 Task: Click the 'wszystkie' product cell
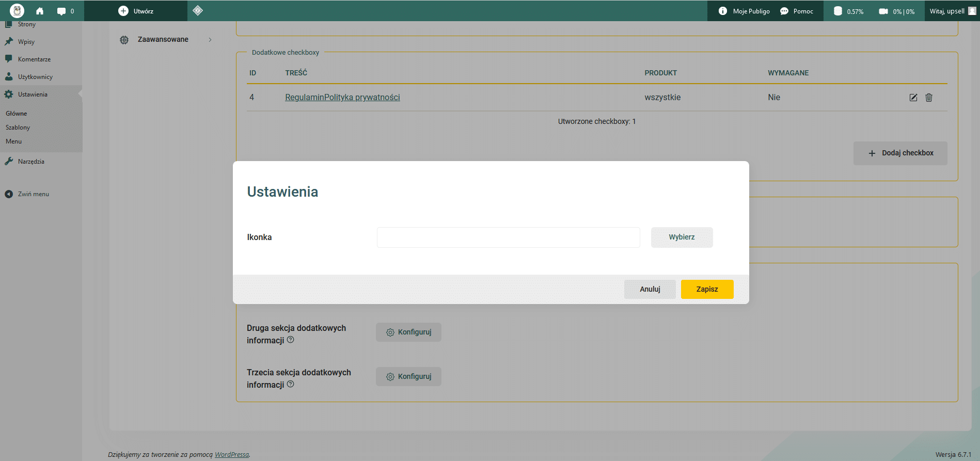point(662,97)
